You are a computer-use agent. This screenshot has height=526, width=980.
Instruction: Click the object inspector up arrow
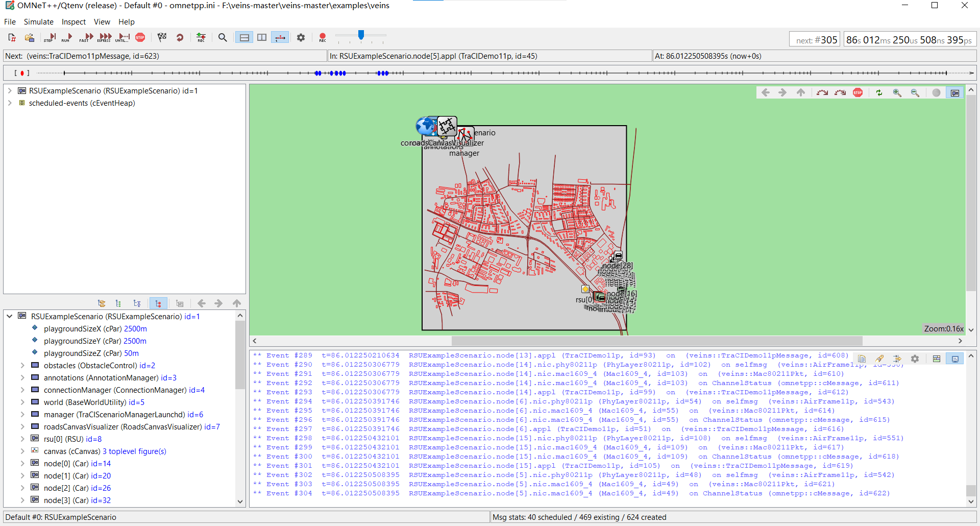237,303
